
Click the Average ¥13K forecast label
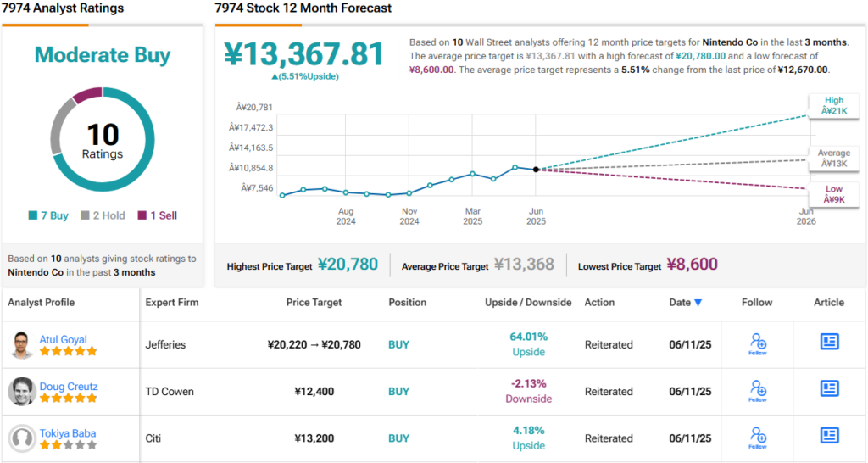(x=834, y=158)
